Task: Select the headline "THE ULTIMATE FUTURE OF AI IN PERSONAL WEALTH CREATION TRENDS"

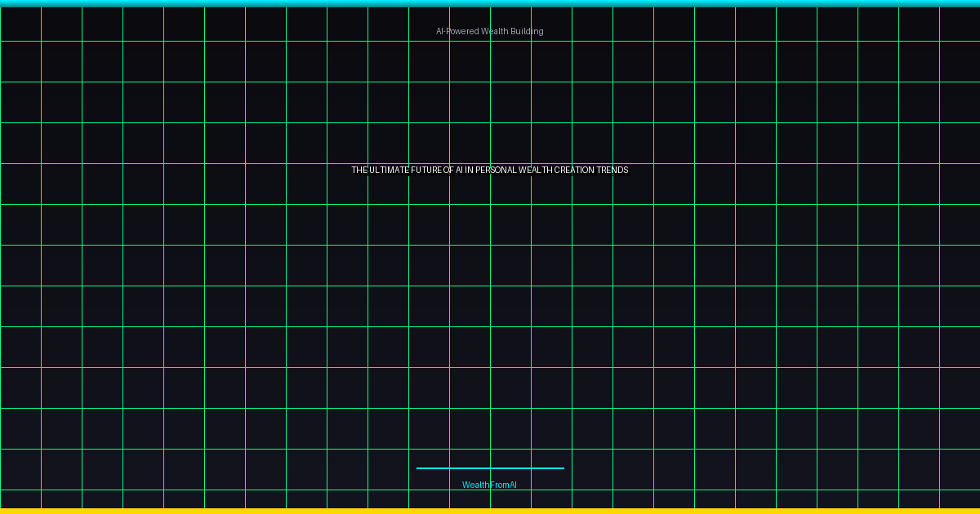Action: click(490, 171)
